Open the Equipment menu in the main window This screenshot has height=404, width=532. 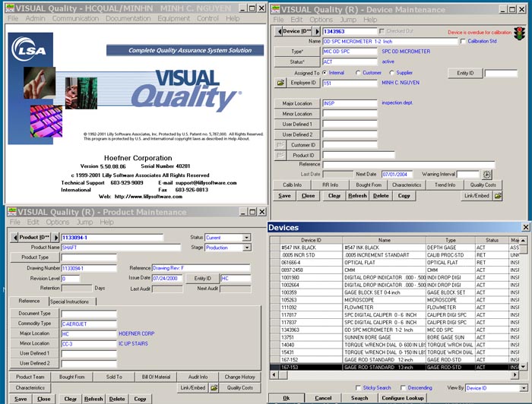(174, 18)
